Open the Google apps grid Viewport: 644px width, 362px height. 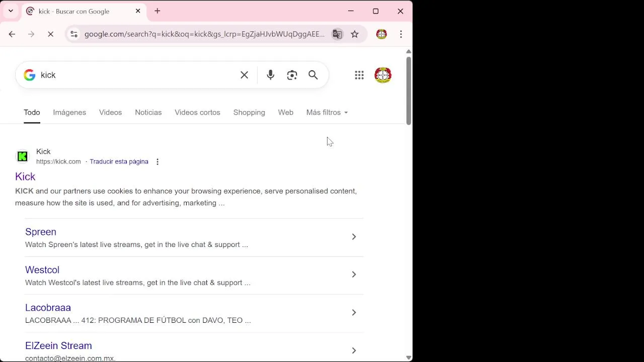pyautogui.click(x=359, y=75)
